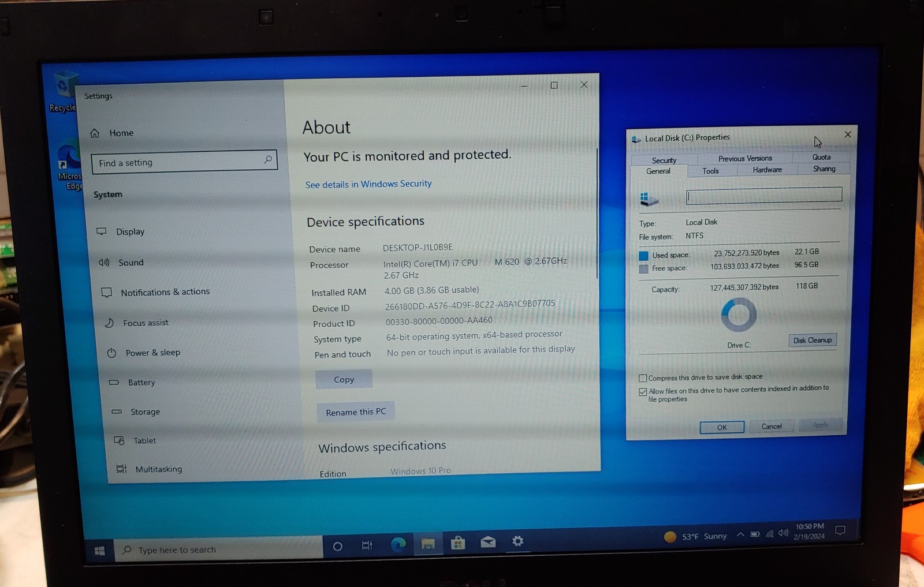Open Storage settings
The image size is (924, 587).
point(136,412)
